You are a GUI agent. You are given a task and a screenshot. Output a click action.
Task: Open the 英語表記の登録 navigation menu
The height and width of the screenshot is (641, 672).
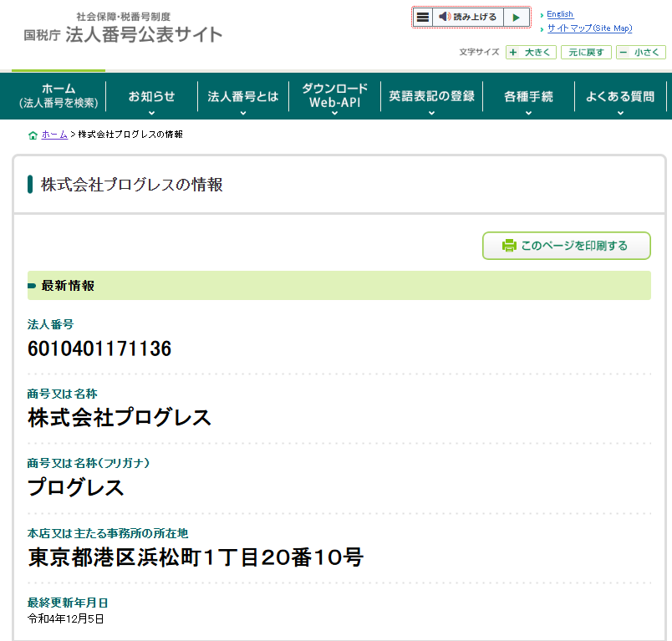point(431,96)
